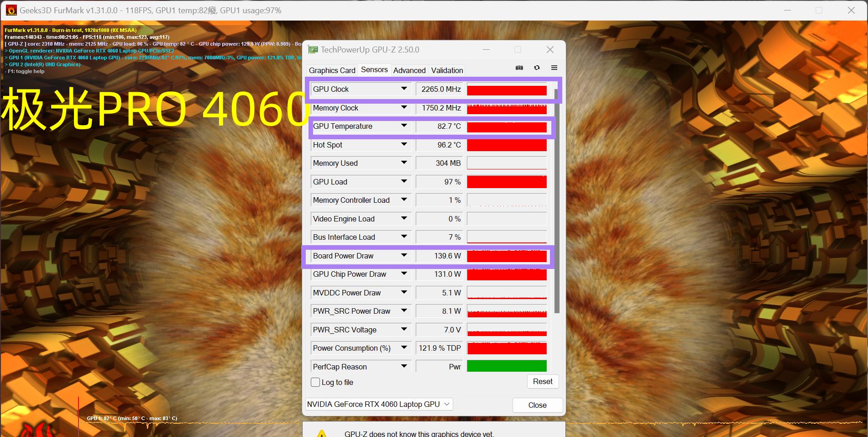868x437 pixels.
Task: Click the Reset button
Action: pyautogui.click(x=543, y=381)
